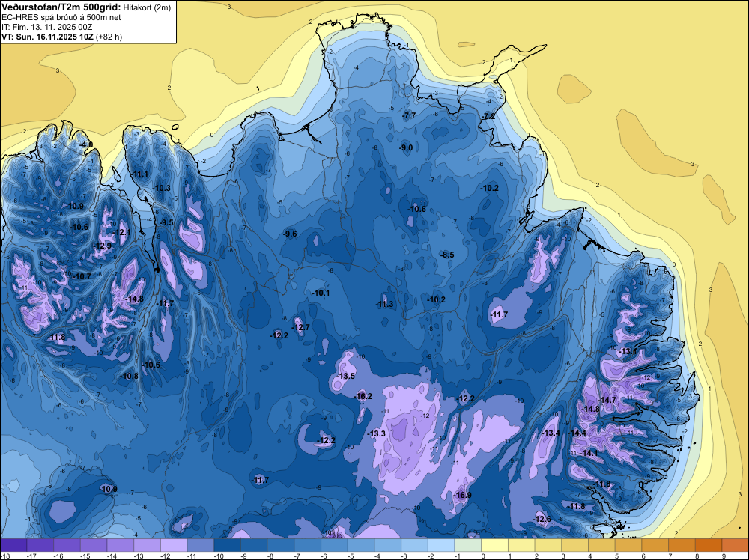The image size is (749, 560).
Task: Select the -12.9 temperature value
Action: point(102,246)
